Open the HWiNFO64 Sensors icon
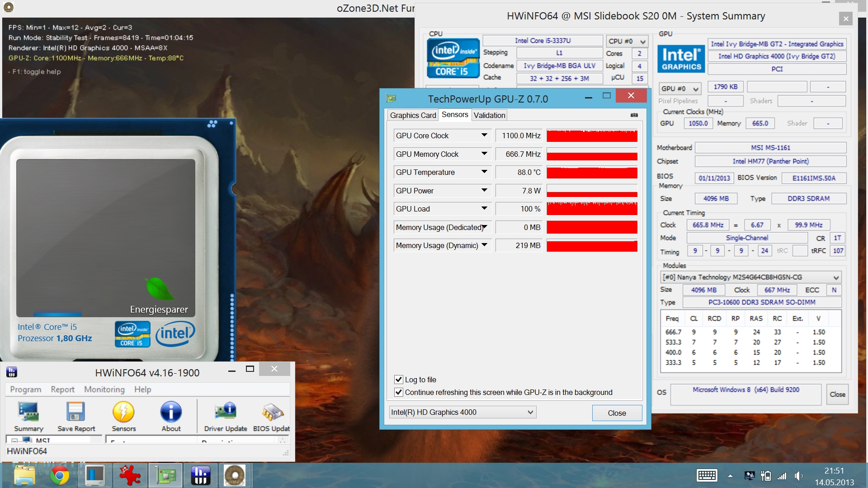The width and height of the screenshot is (868, 488). tap(123, 417)
